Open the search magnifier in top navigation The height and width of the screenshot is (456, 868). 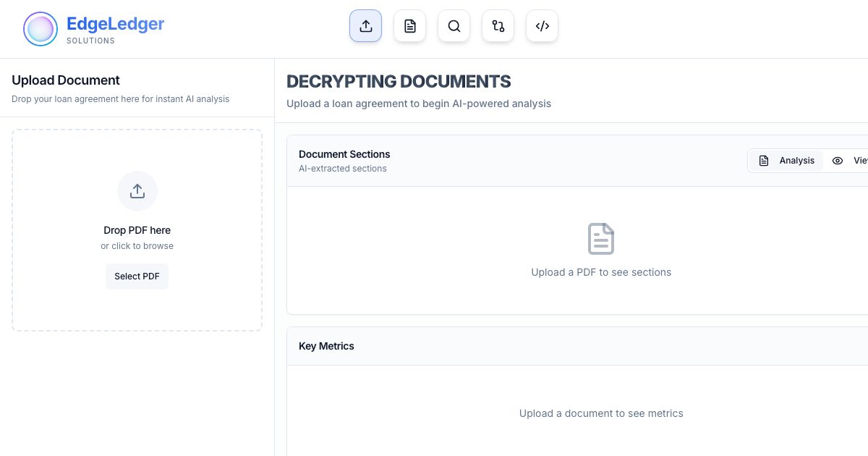454,26
